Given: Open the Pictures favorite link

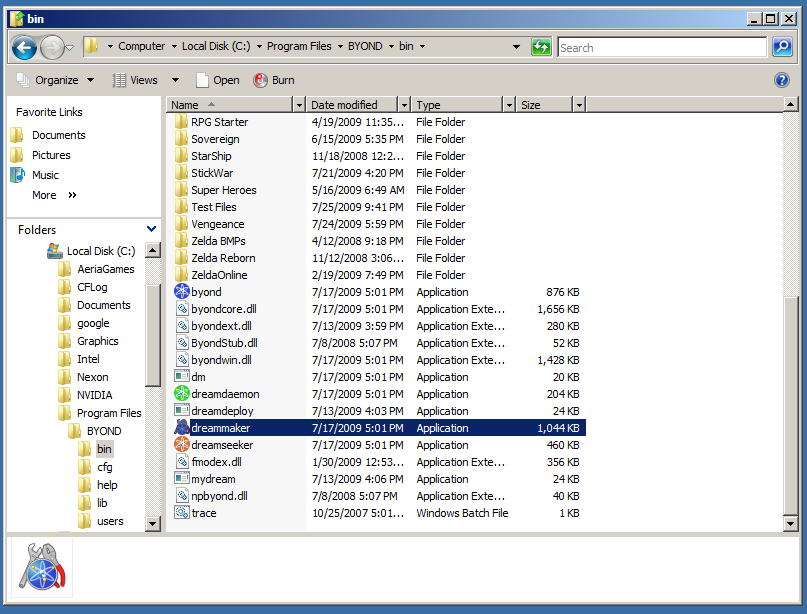Looking at the screenshot, I should point(51,155).
